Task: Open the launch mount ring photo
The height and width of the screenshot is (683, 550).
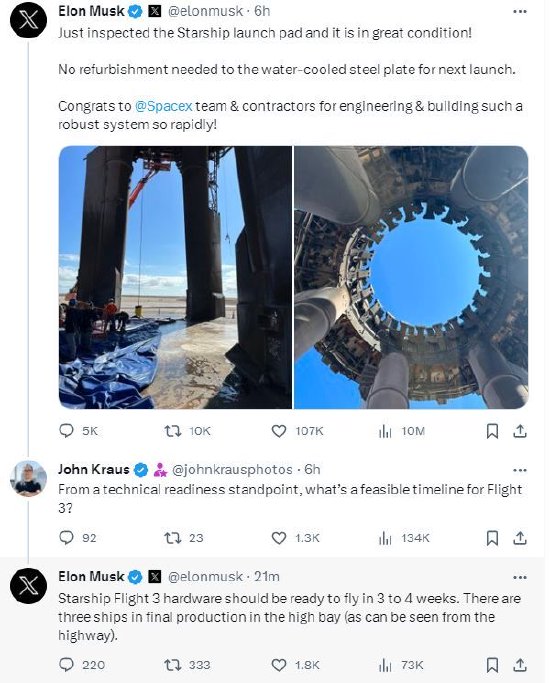Action: pos(411,277)
